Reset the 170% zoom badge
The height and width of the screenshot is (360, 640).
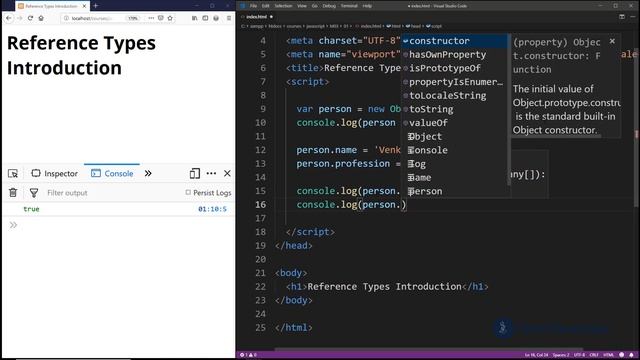(133, 18)
